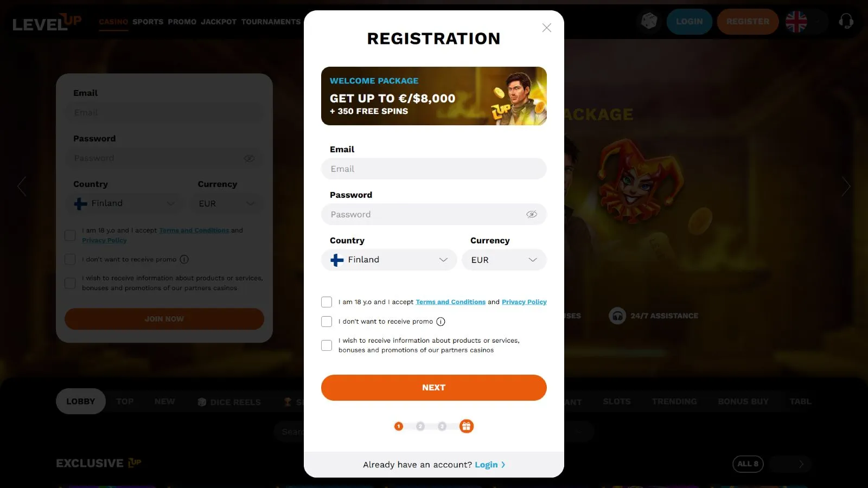
Task: Check the 18 y.o. Terms acceptance box
Action: tap(327, 302)
